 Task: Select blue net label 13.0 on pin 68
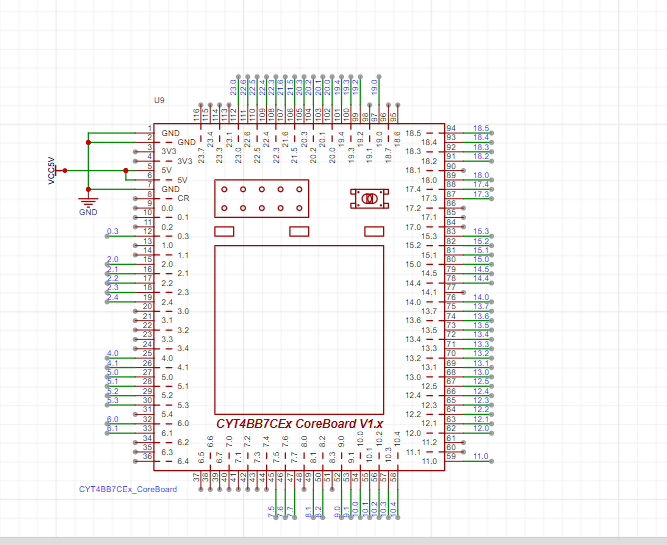point(481,372)
